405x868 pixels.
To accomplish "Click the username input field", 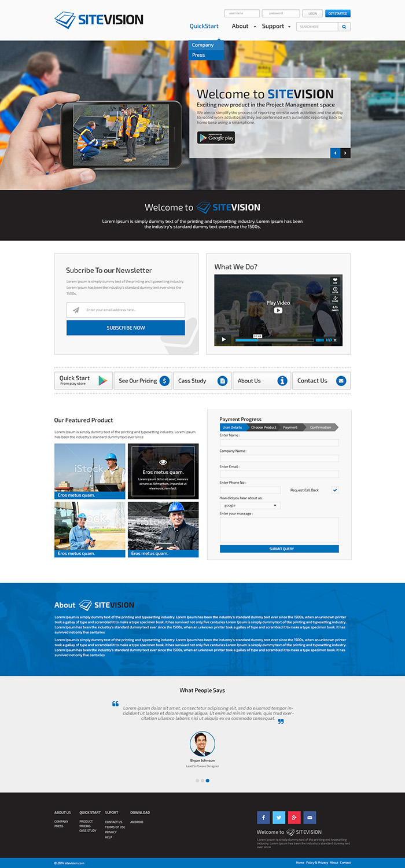I will point(242,13).
